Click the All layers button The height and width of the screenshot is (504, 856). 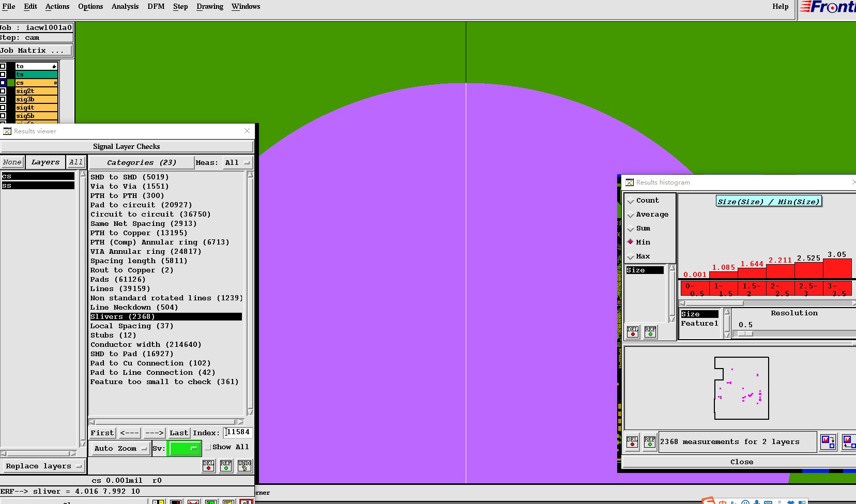click(x=76, y=162)
